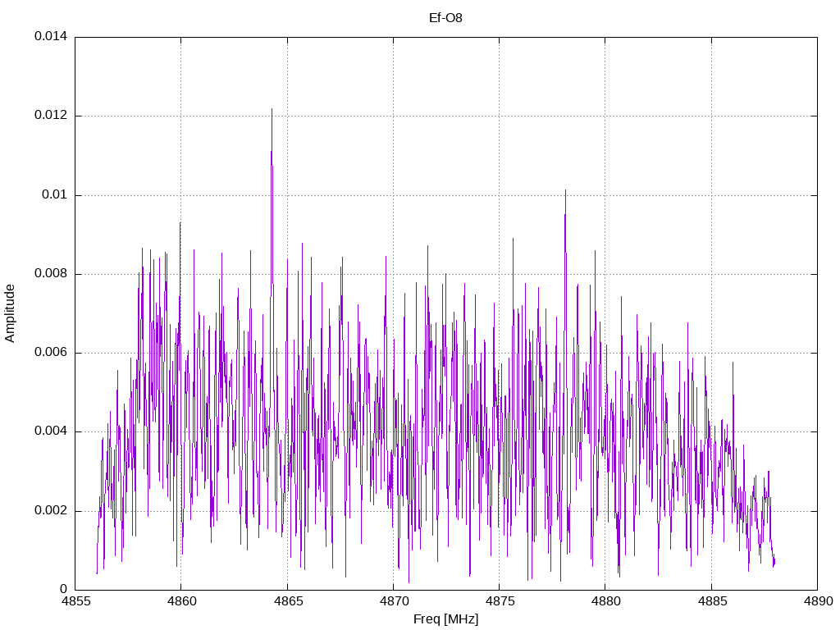Image resolution: width=840 pixels, height=630 pixels.
Task: Click the 0.014 y-axis tick label
Action: (x=51, y=36)
